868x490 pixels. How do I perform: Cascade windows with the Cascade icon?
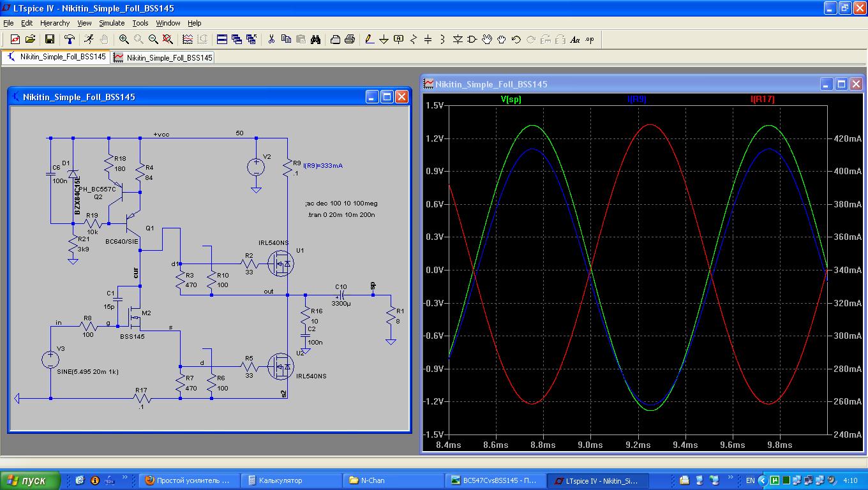point(237,40)
